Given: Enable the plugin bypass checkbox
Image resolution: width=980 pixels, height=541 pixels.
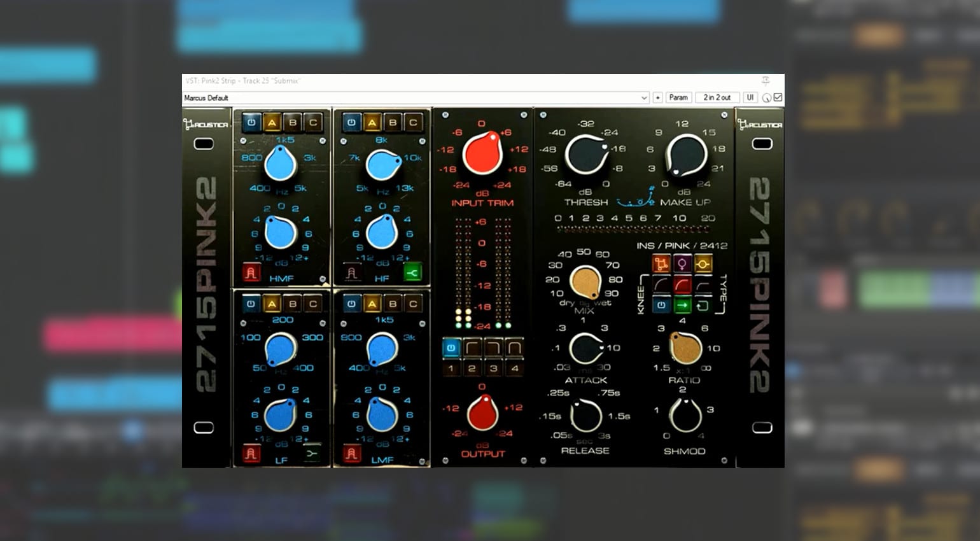Looking at the screenshot, I should coord(778,97).
